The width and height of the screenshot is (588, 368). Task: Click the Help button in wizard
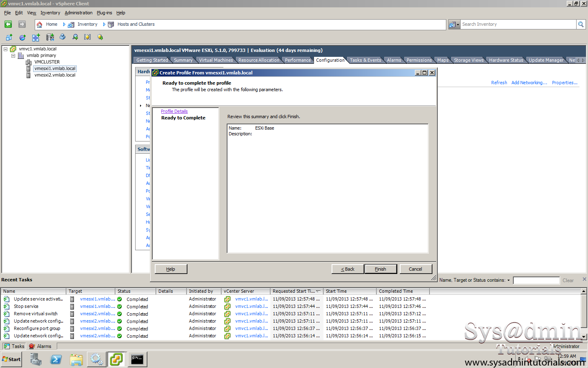click(x=171, y=269)
